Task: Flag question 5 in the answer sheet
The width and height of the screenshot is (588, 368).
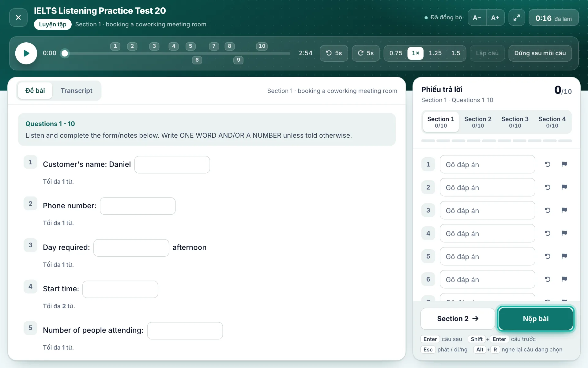Action: tap(564, 256)
